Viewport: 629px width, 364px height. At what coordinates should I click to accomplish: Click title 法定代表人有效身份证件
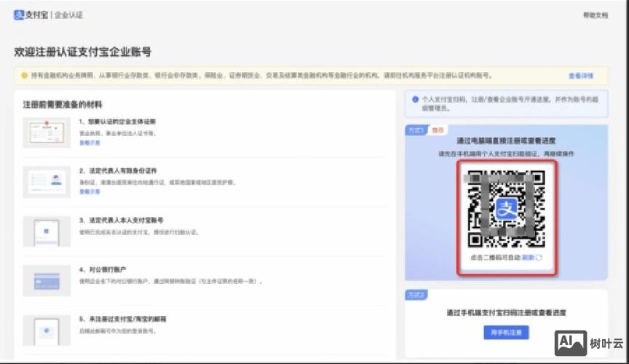pos(118,171)
